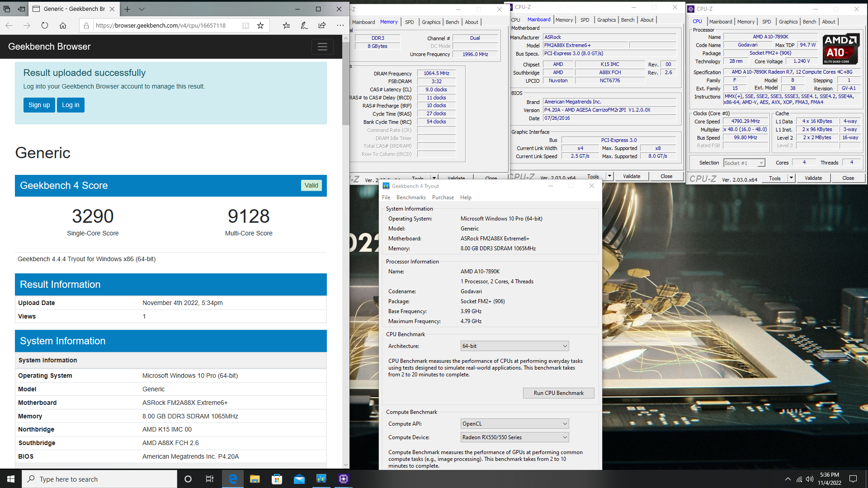The height and width of the screenshot is (488, 868).
Task: Open Benchmarks menu in Geekbench 4
Action: click(411, 197)
